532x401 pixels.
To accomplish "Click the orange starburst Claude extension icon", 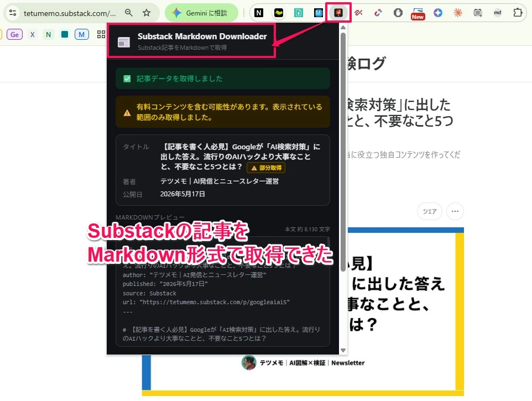I will tap(458, 13).
